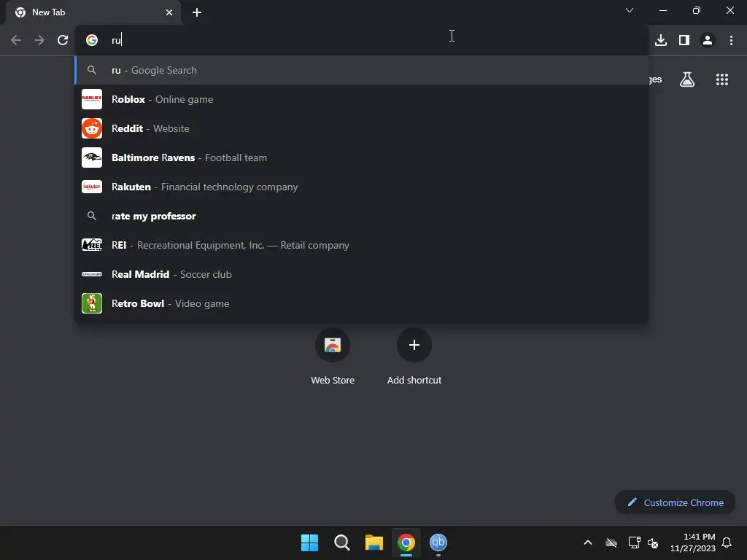Select the New Tab tab

click(93, 12)
